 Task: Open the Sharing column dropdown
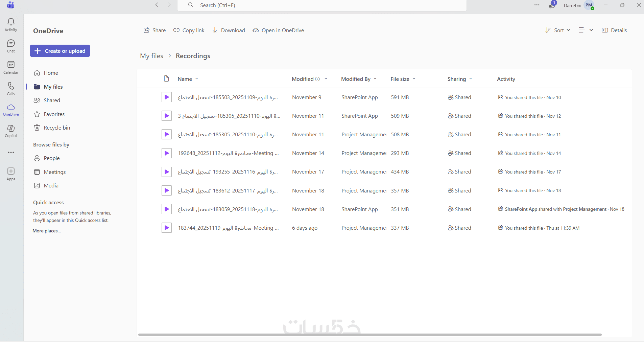pyautogui.click(x=471, y=79)
